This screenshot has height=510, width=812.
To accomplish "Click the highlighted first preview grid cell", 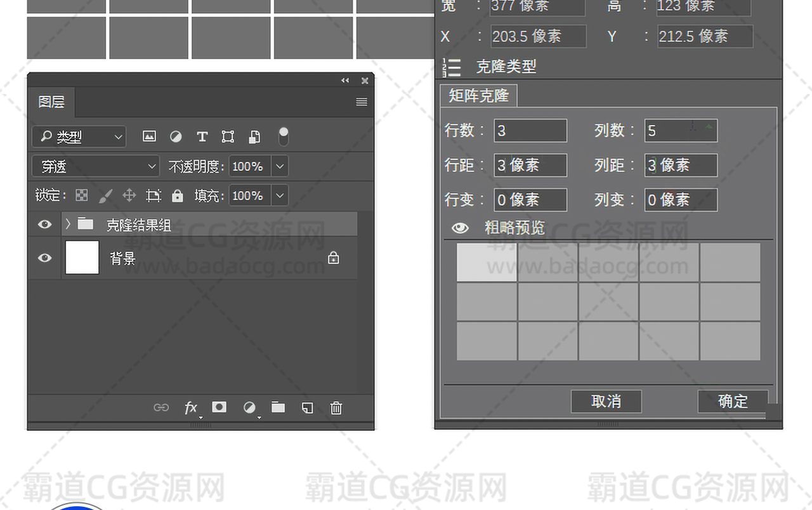I will [487, 262].
